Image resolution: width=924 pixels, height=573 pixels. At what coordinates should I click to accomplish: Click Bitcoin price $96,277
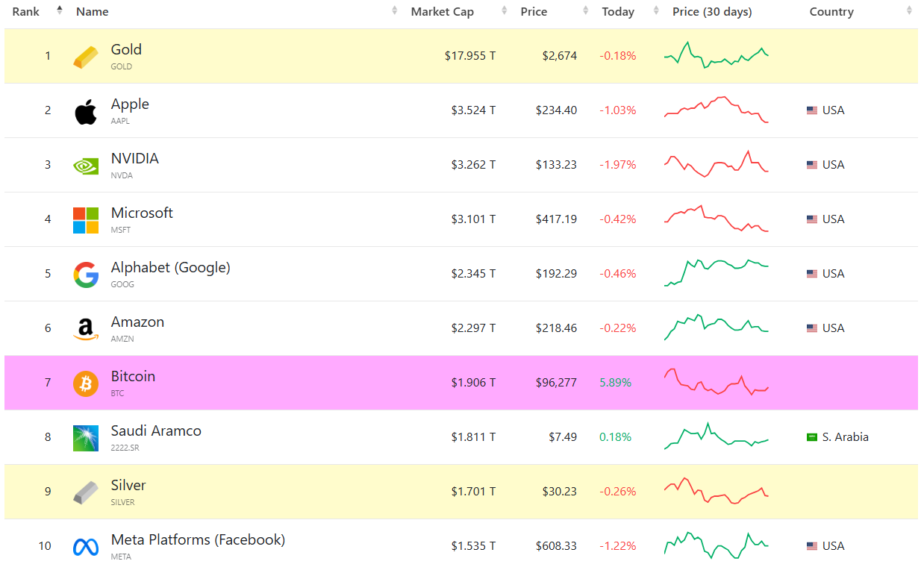pos(556,383)
